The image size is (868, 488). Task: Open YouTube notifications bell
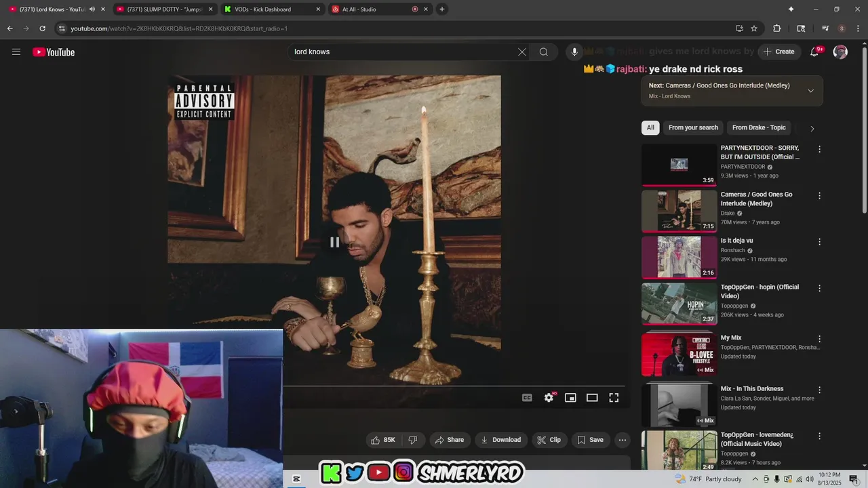coord(815,52)
